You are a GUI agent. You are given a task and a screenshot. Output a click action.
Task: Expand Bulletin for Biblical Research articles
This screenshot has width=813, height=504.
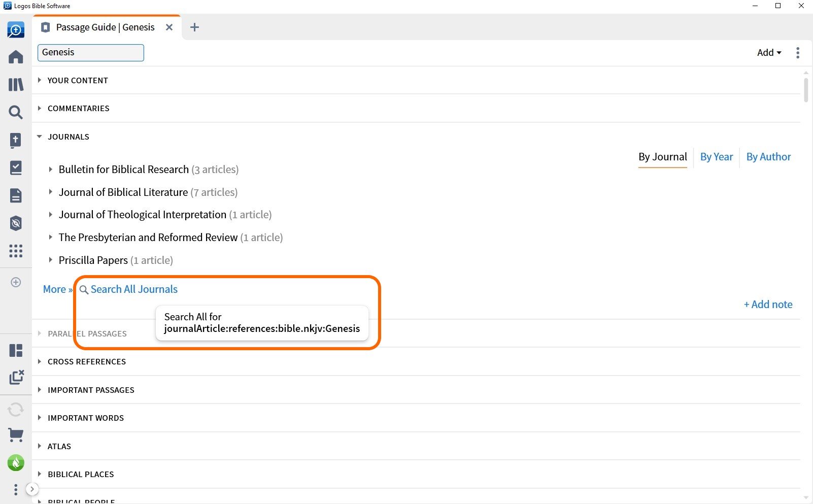50,170
